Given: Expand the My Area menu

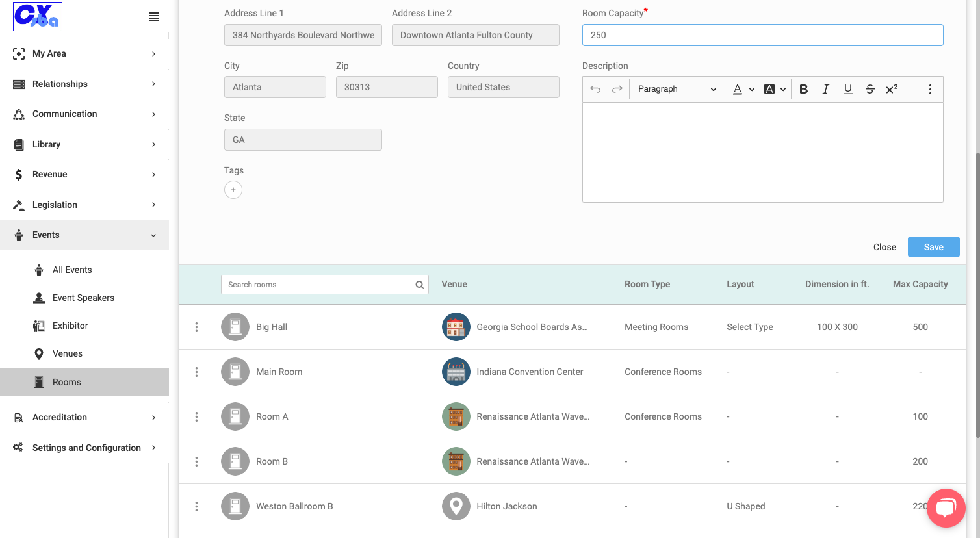Looking at the screenshot, I should coord(84,53).
